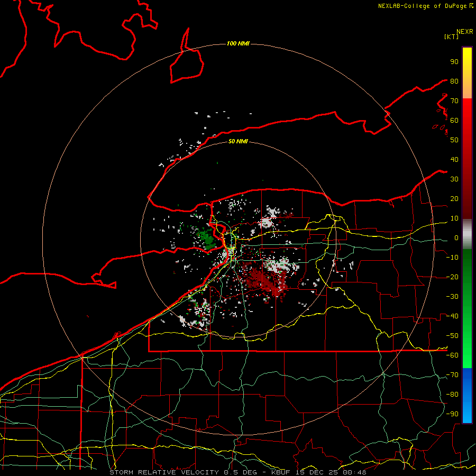This screenshot has height=476, width=476.
Task: Click the -30 value on the velocity scale
Action: click(452, 297)
